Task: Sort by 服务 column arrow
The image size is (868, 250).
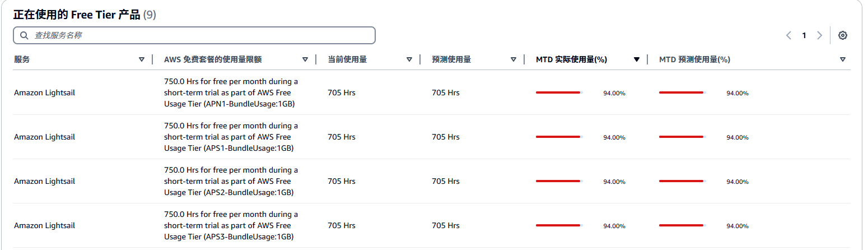Action: (142, 59)
